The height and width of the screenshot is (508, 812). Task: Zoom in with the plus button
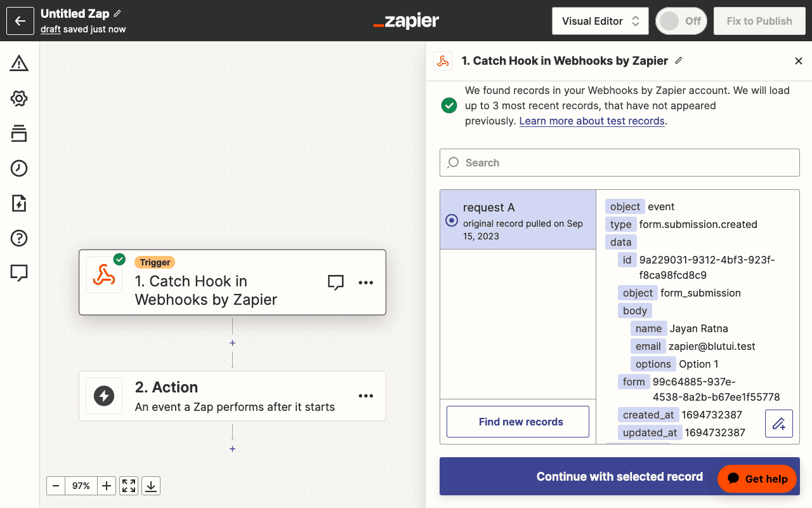click(107, 486)
